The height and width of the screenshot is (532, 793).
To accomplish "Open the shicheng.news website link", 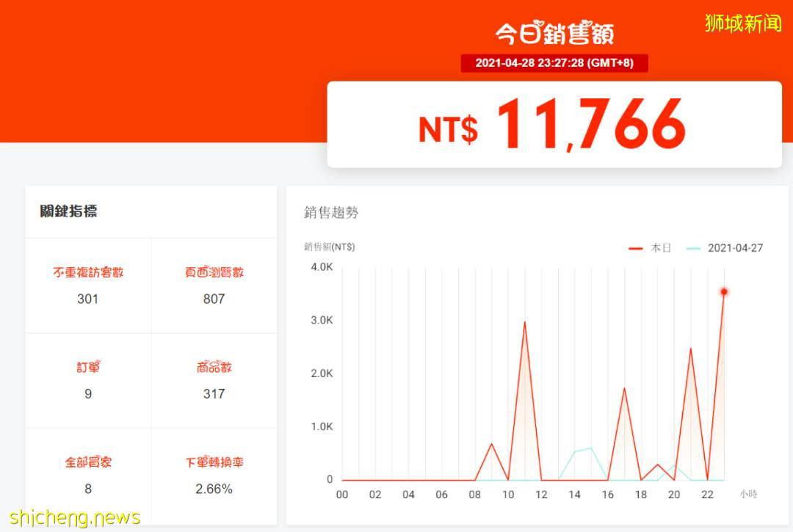I will point(72,517).
